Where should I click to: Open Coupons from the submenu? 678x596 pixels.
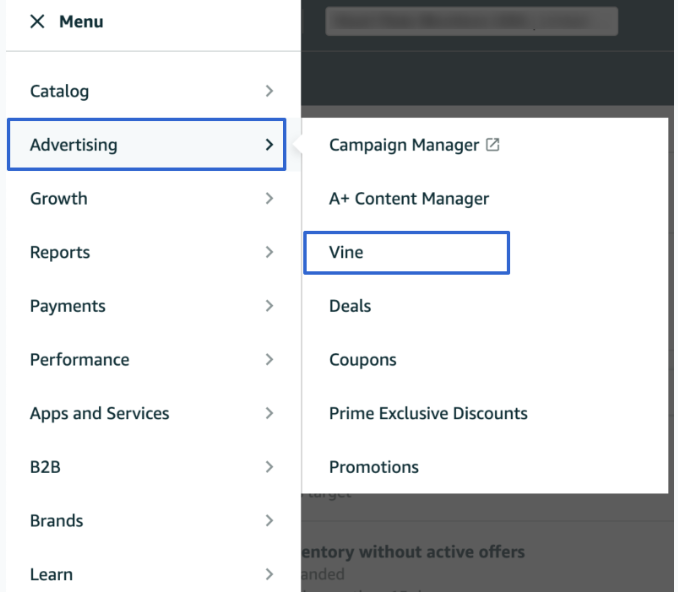pyautogui.click(x=362, y=360)
